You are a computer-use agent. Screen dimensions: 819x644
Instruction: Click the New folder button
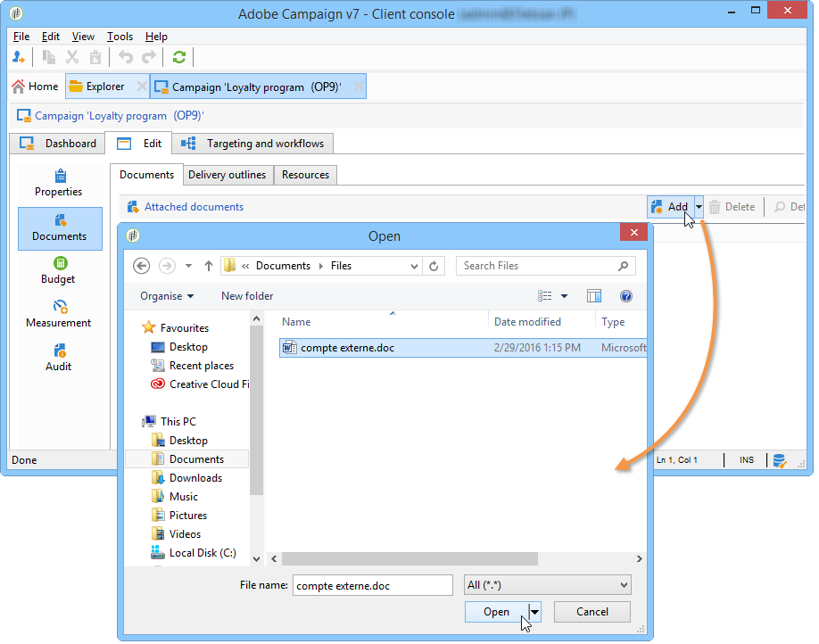click(247, 296)
